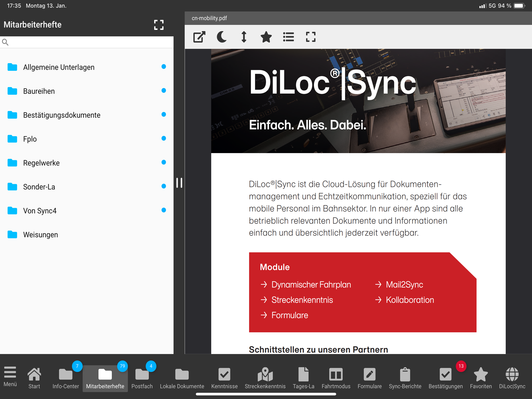Tap the red 13 badge on Bestätigungen

coord(461,366)
